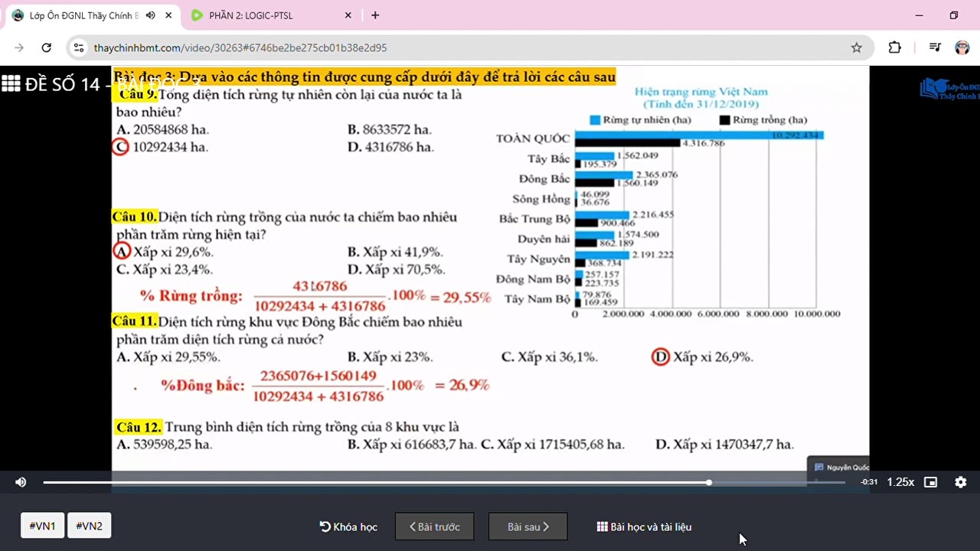This screenshot has height=551, width=980.
Task: Open media controls in browser toolbar
Action: pos(935,47)
